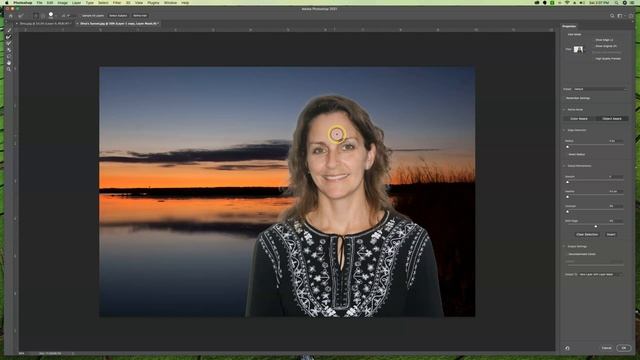This screenshot has width=640, height=360.
Task: Click the Cancel button
Action: click(607, 348)
